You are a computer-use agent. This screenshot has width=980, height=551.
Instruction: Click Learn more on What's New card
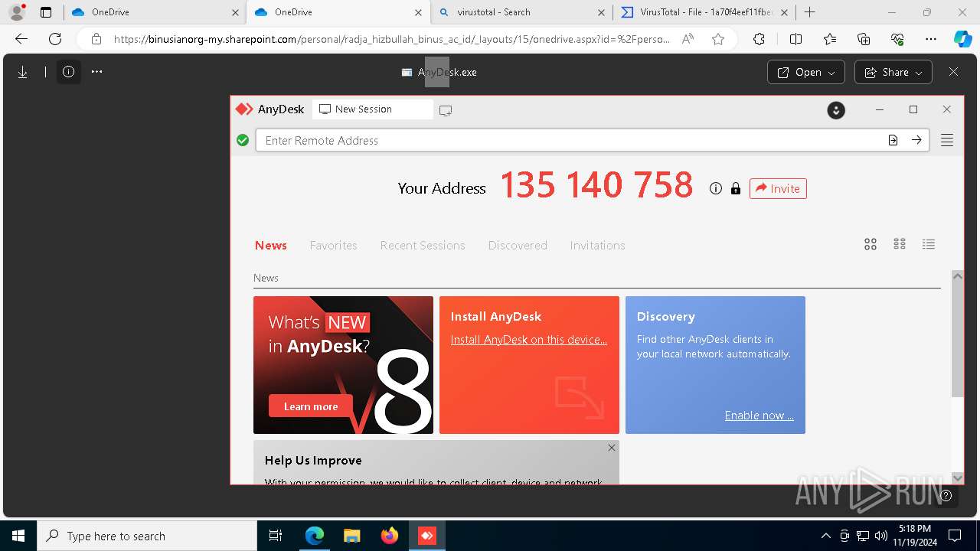pyautogui.click(x=311, y=406)
